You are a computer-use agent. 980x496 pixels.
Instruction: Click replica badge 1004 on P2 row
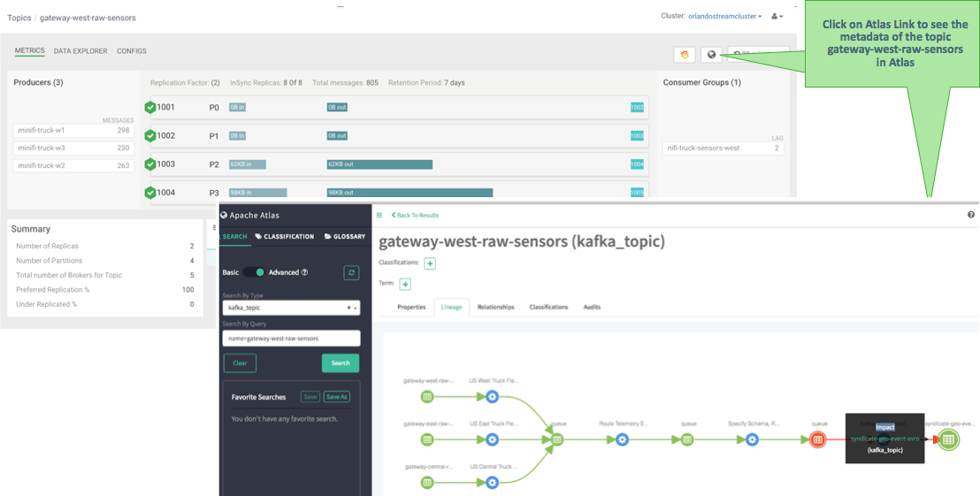coord(637,164)
